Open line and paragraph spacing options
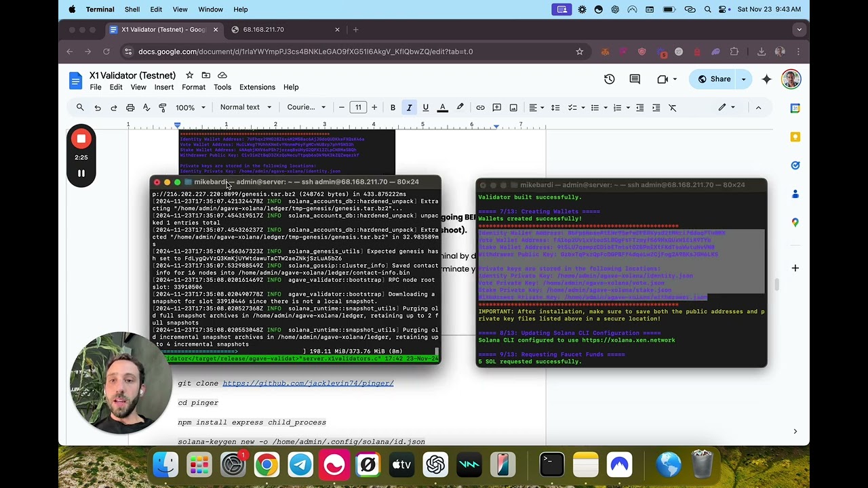 pyautogui.click(x=555, y=107)
